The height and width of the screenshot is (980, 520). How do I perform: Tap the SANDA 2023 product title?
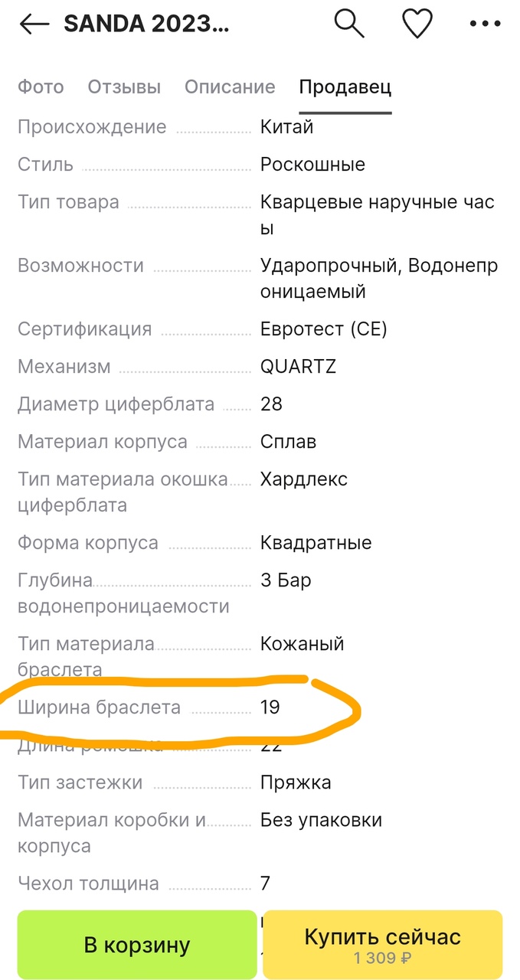click(146, 24)
